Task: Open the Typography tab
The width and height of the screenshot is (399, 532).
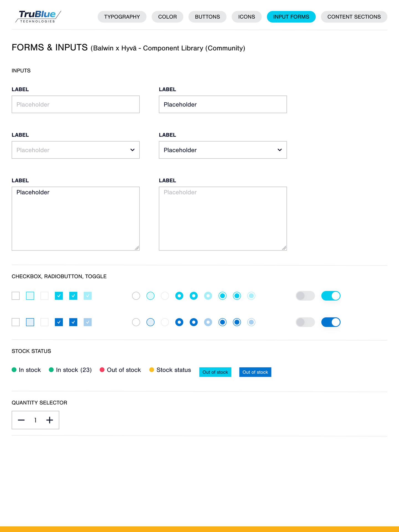Action: (122, 17)
